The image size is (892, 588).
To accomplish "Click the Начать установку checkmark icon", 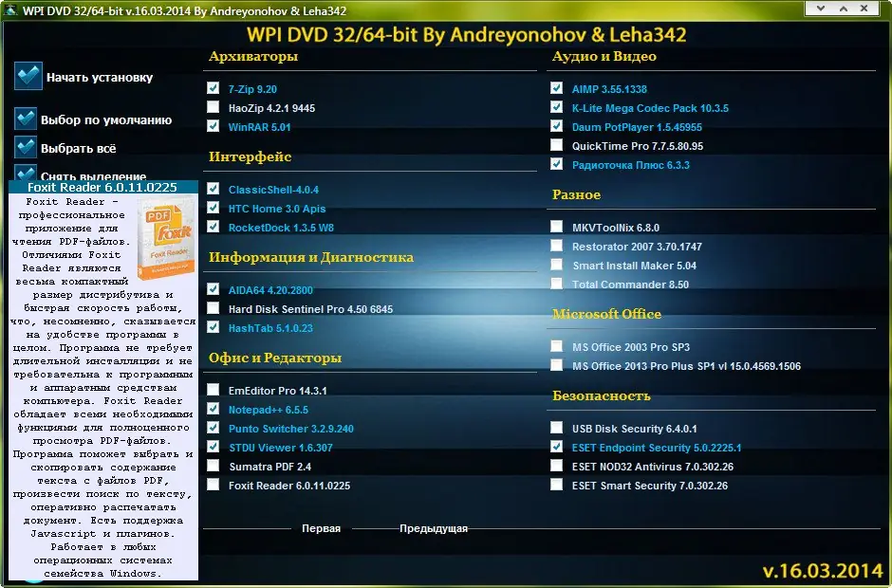I will pyautogui.click(x=28, y=76).
